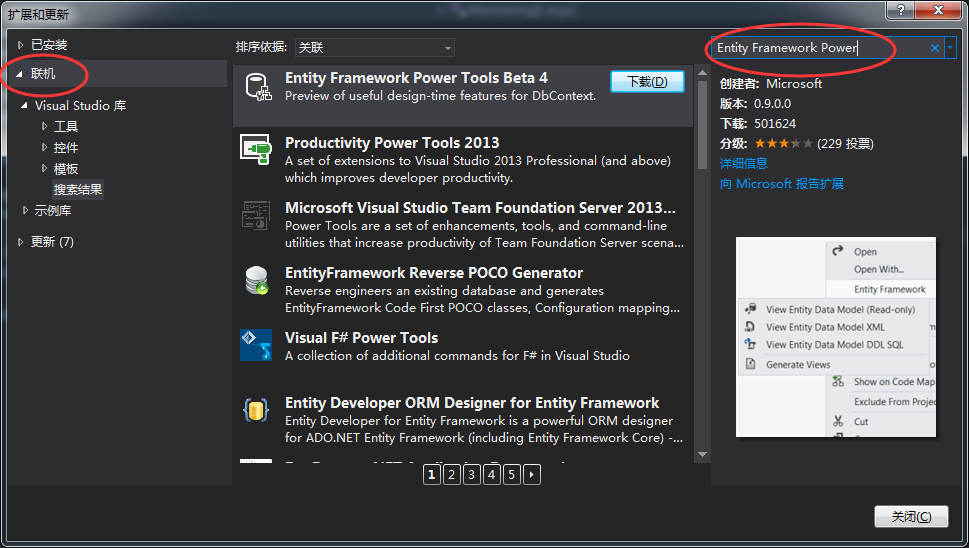This screenshot has height=548, width=969.
Task: Go to results page 2
Action: (x=452, y=474)
